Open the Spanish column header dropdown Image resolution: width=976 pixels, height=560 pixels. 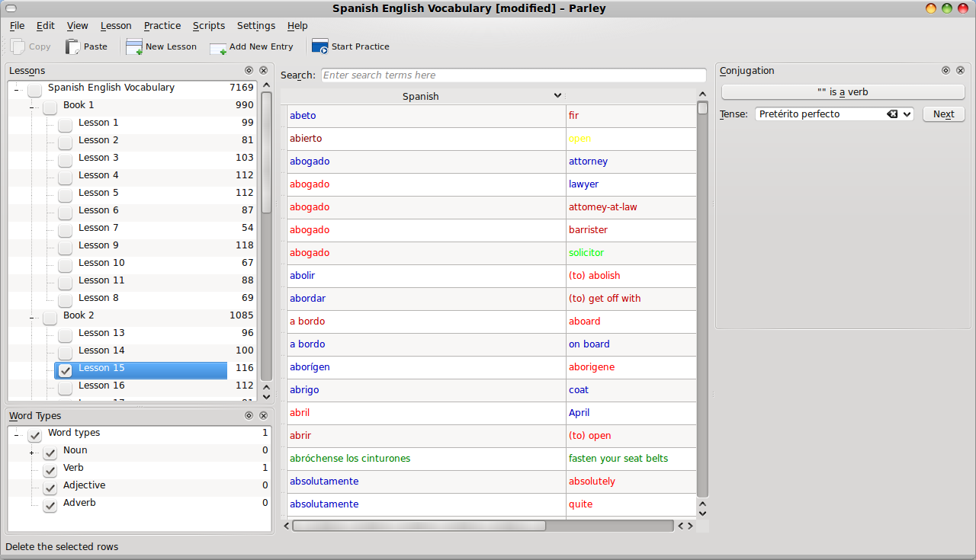coord(557,96)
